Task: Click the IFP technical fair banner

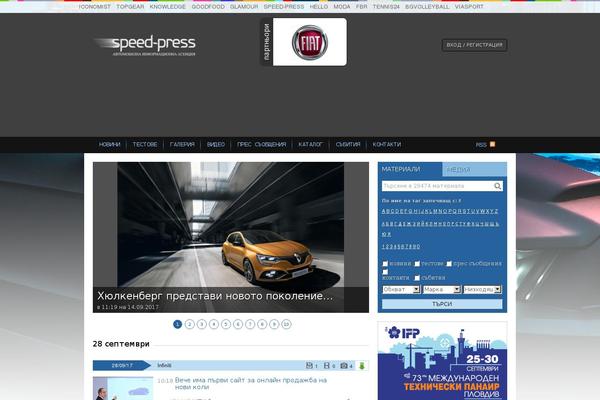Action: click(442, 361)
